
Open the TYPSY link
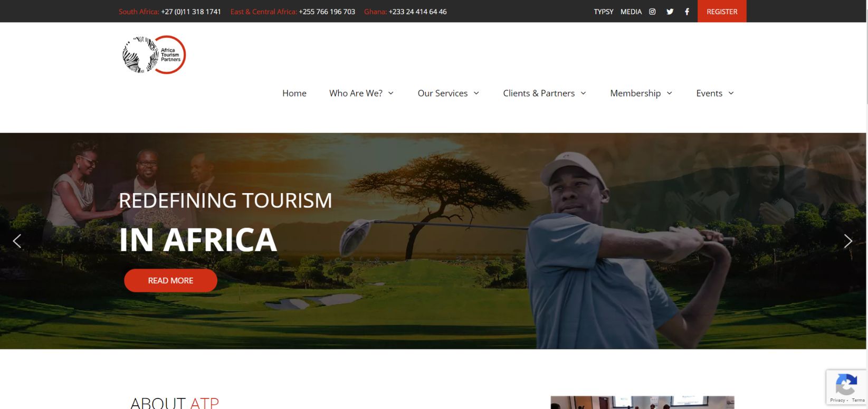(604, 12)
